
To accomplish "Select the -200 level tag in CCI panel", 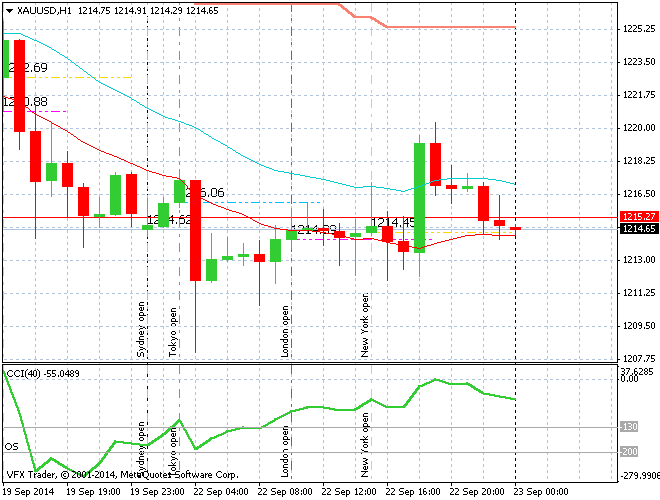I will (629, 452).
